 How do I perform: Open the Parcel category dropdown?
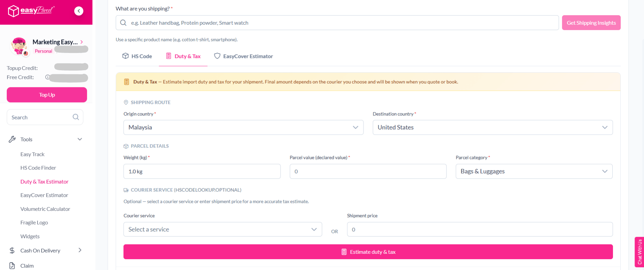[x=534, y=171]
